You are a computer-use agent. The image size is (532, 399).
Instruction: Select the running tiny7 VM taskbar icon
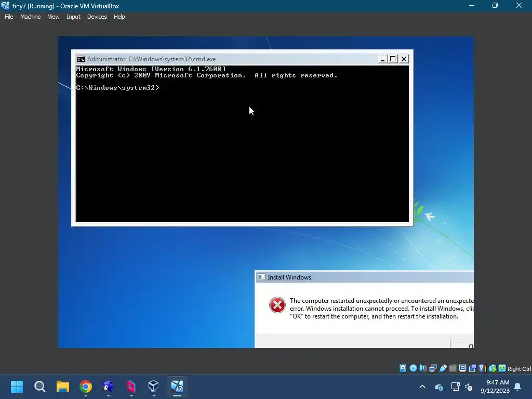click(x=177, y=387)
